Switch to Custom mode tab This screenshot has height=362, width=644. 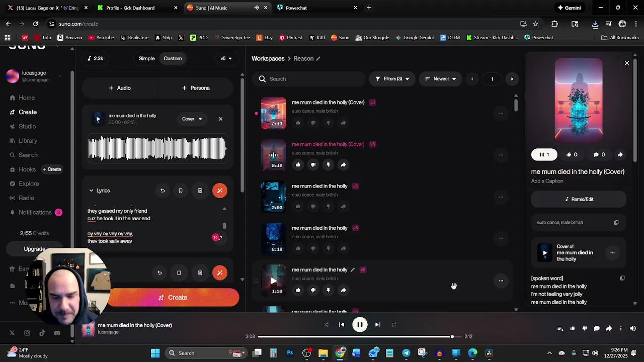[x=173, y=58]
